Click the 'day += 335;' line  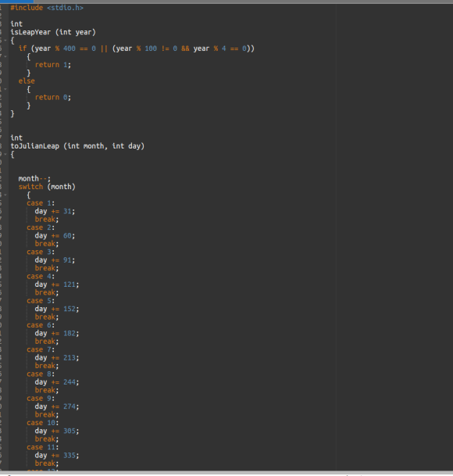click(x=57, y=456)
